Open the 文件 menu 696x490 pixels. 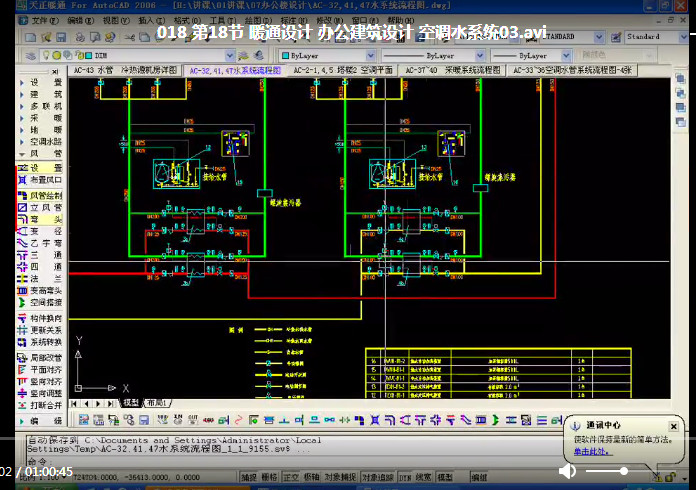coord(38,19)
